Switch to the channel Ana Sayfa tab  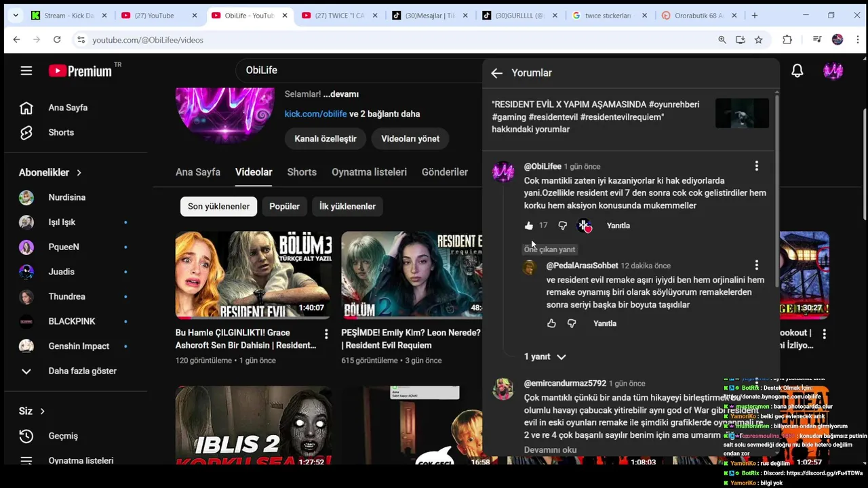click(x=198, y=172)
